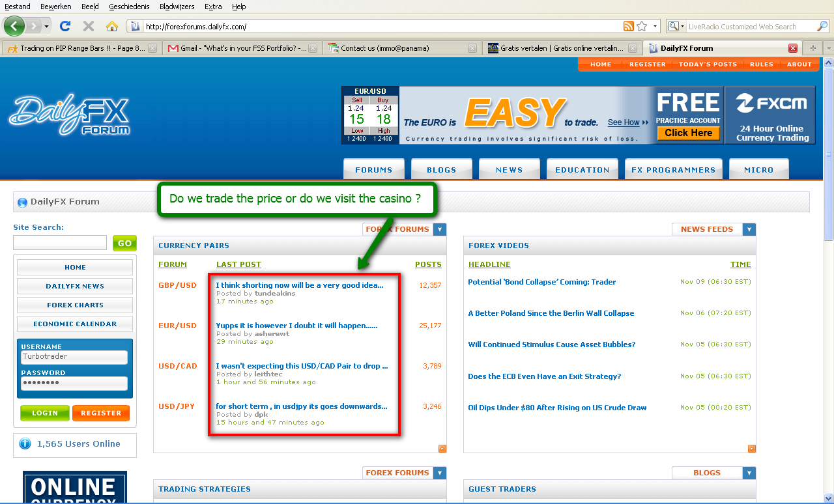Click the orange REGISTER button under login
834x504 pixels.
101,413
